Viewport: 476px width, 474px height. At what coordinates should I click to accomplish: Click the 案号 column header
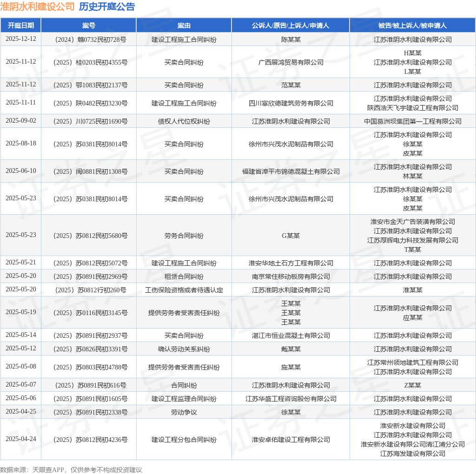[x=89, y=26]
